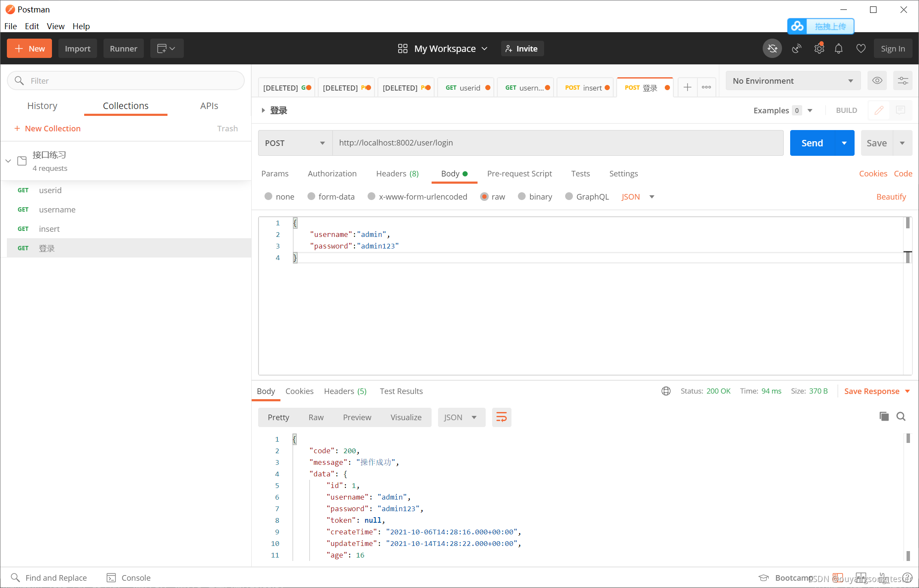This screenshot has height=588, width=919.
Task: Open the History sidebar tab
Action: pos(42,106)
